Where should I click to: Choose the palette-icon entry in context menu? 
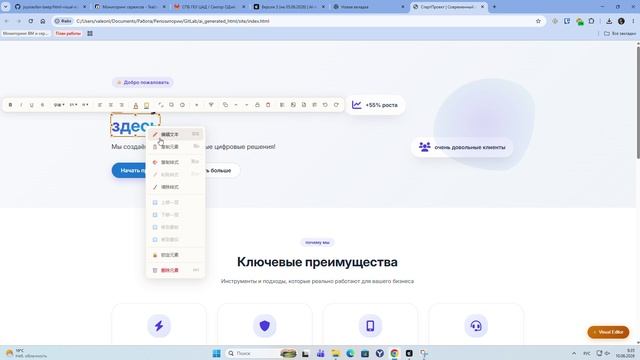pos(176,162)
